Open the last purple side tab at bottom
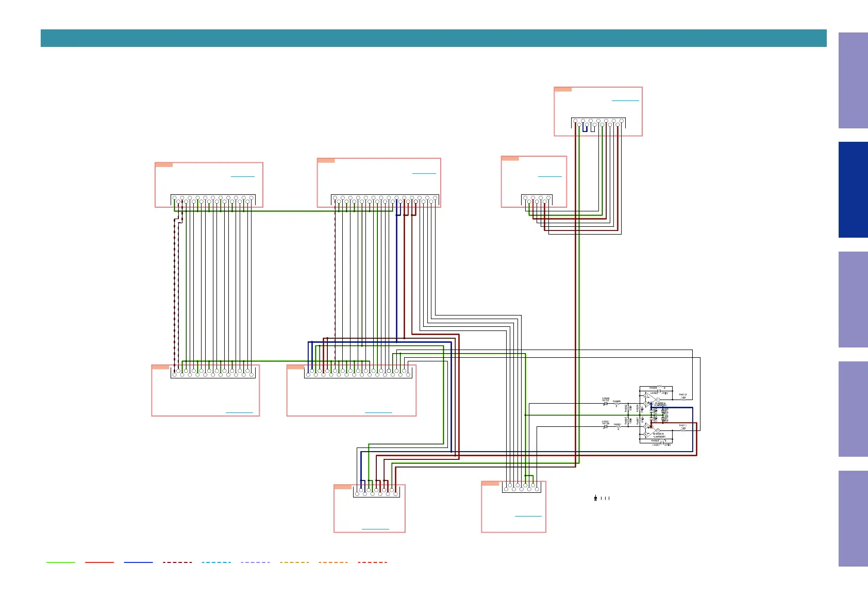 (x=853, y=519)
